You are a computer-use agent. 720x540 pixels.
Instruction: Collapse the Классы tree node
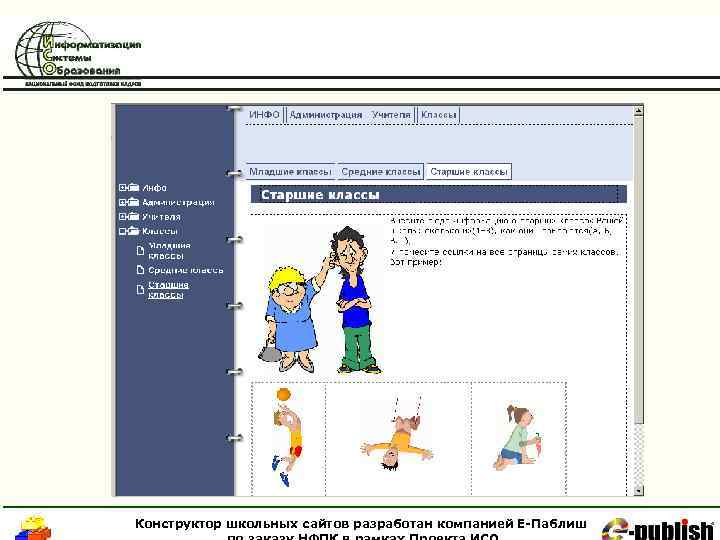[x=123, y=231]
